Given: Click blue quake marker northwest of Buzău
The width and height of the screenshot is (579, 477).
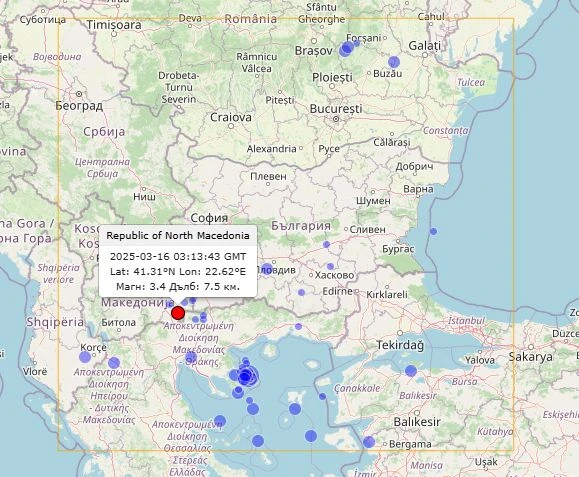Looking at the screenshot, I should [394, 62].
